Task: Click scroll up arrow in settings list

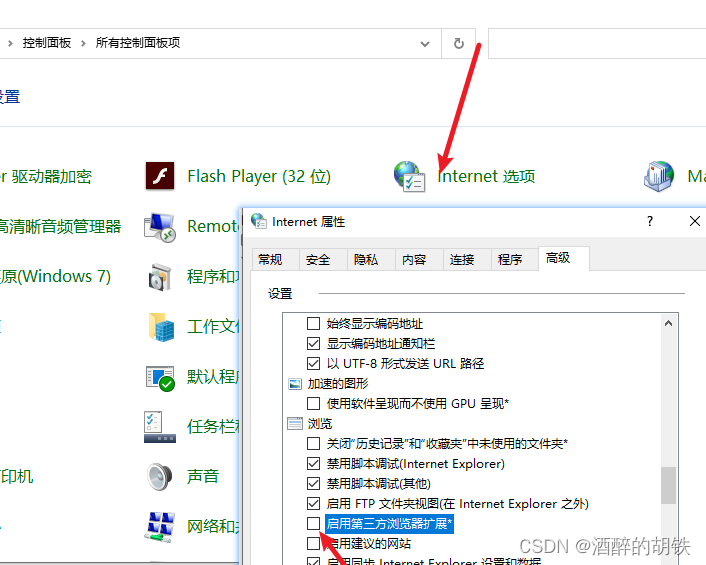Action: (x=668, y=323)
